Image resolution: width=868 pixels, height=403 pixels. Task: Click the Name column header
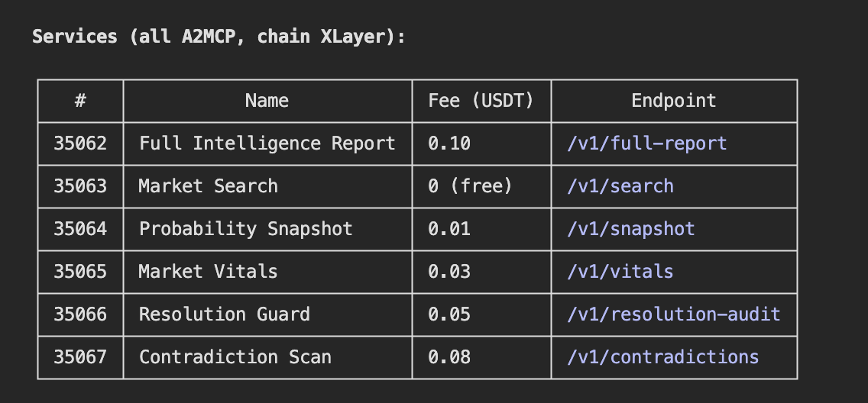(267, 101)
